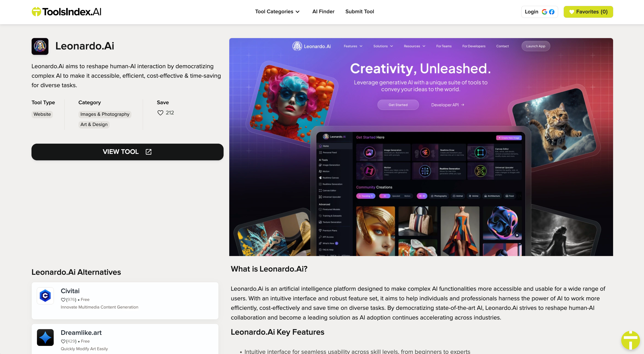Viewport: 644px width, 354px height.
Task: Click the Leonardo.Ai website screenshot preview
Action: [421, 147]
